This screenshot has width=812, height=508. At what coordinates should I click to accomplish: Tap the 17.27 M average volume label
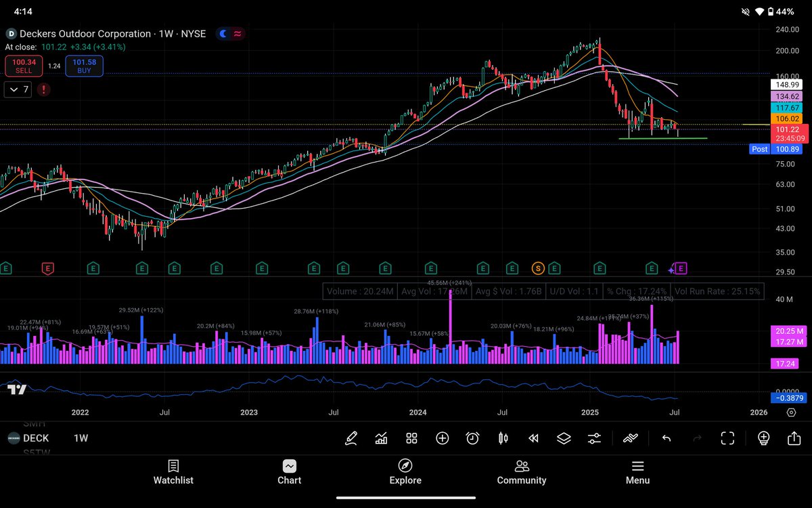pyautogui.click(x=788, y=343)
